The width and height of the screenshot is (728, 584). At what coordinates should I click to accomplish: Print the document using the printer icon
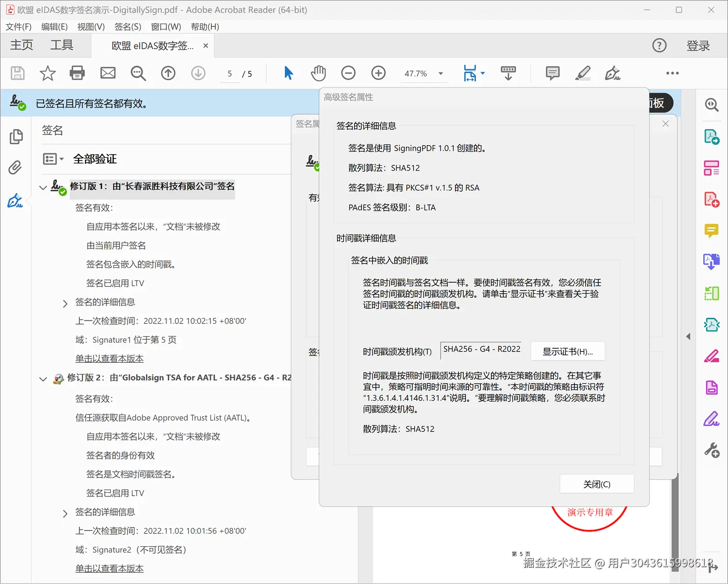[77, 73]
